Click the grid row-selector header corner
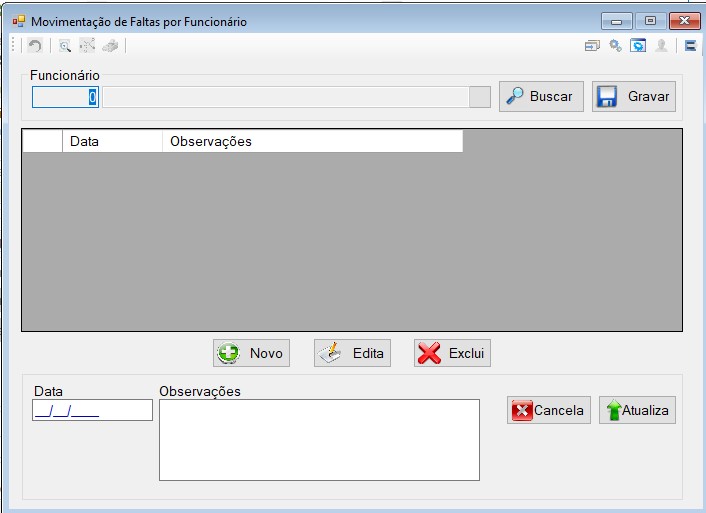This screenshot has height=513, width=706. tap(42, 141)
